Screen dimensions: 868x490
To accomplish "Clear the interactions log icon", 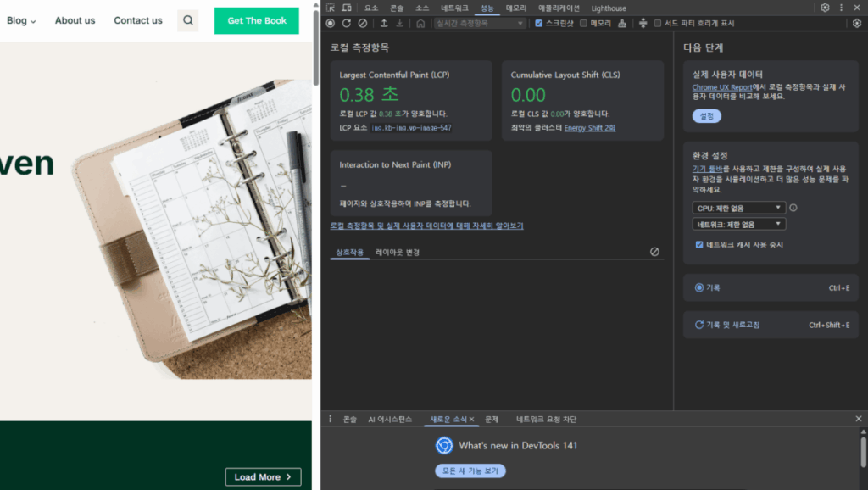I will coord(654,252).
